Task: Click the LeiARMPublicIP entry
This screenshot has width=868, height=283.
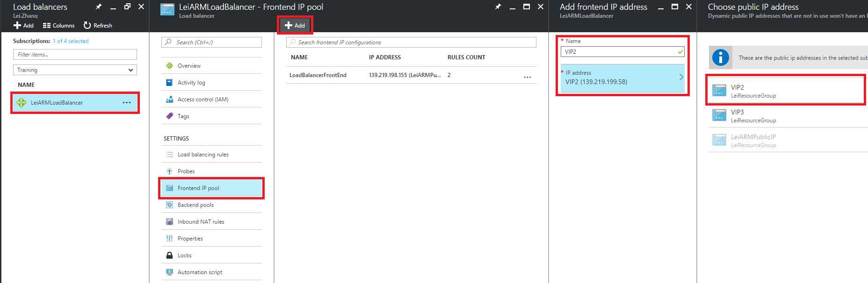Action: pyautogui.click(x=788, y=141)
